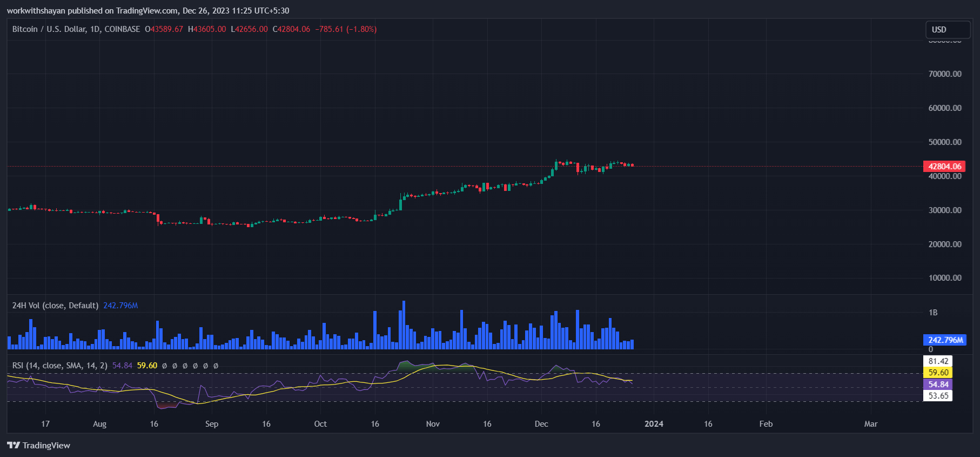The image size is (980, 457).
Task: Click the 17 date label on time axis
Action: pos(45,424)
